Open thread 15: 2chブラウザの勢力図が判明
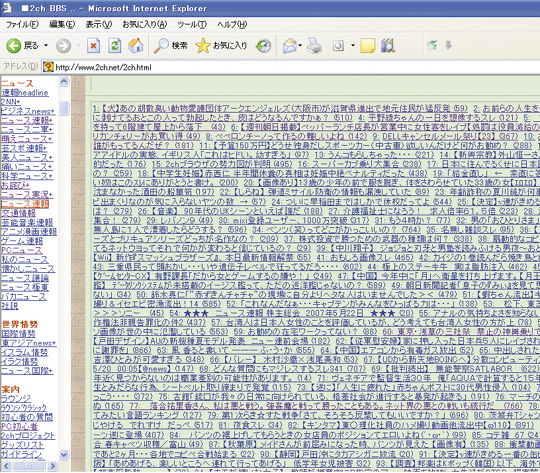540x473 pixels. [222, 164]
